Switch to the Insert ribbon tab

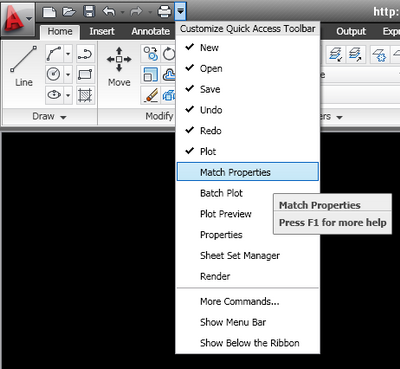(102, 31)
